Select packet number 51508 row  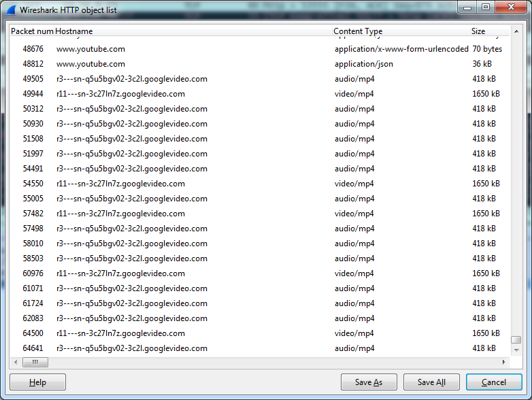260,139
